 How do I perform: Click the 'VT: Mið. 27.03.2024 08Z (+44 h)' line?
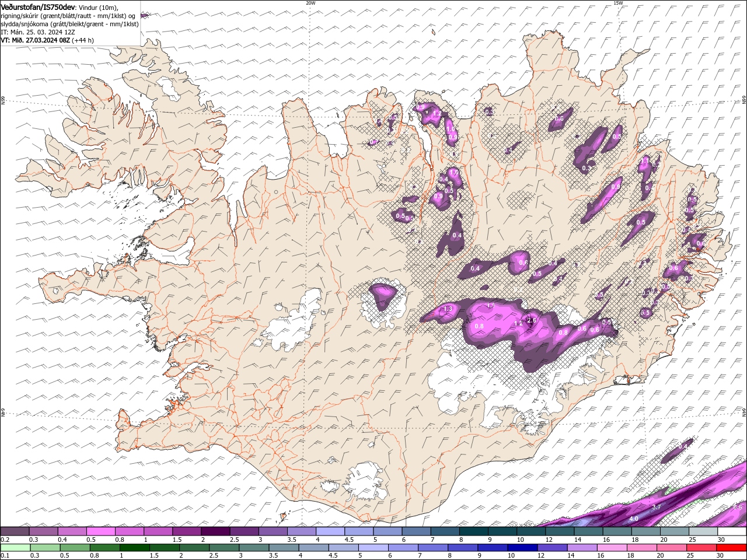[x=47, y=40]
